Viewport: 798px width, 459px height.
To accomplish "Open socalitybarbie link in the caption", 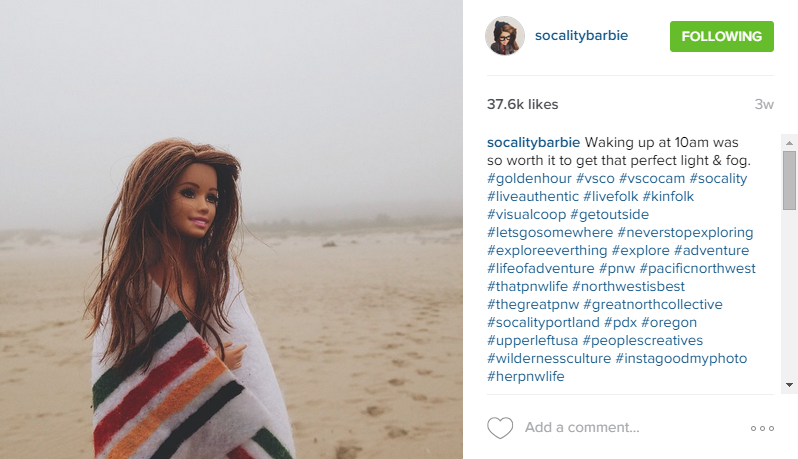I will click(x=533, y=142).
